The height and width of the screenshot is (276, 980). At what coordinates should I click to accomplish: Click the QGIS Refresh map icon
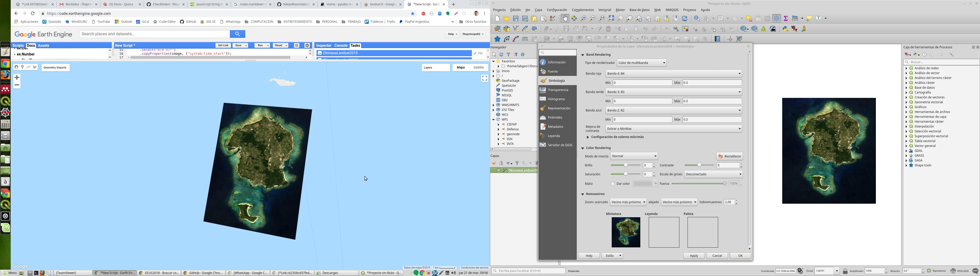click(x=684, y=18)
